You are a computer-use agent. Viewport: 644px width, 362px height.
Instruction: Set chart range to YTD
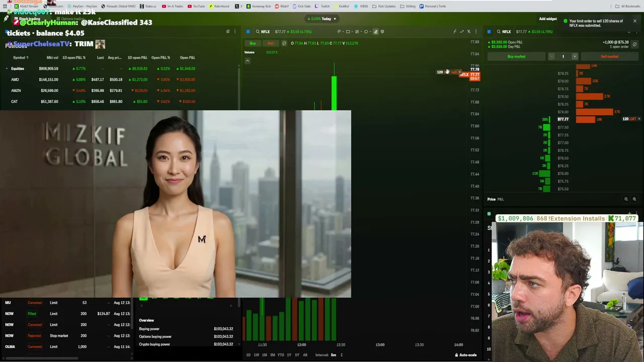(x=281, y=355)
